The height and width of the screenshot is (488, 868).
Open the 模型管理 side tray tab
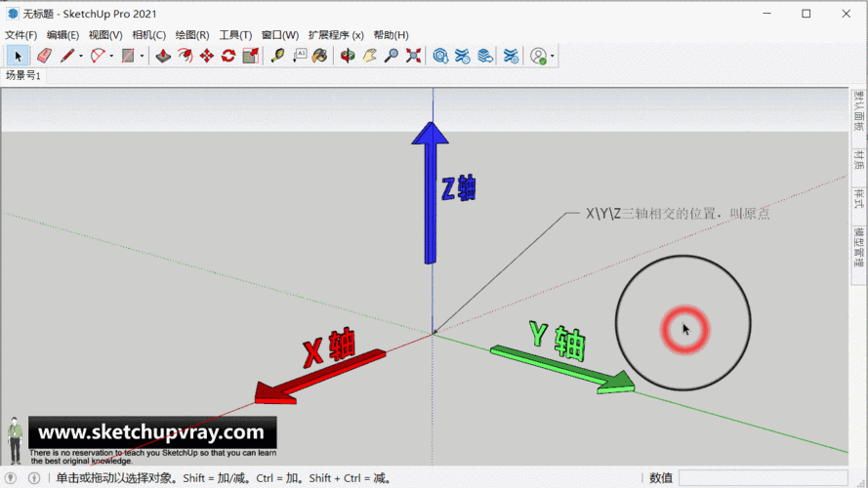pos(858,247)
